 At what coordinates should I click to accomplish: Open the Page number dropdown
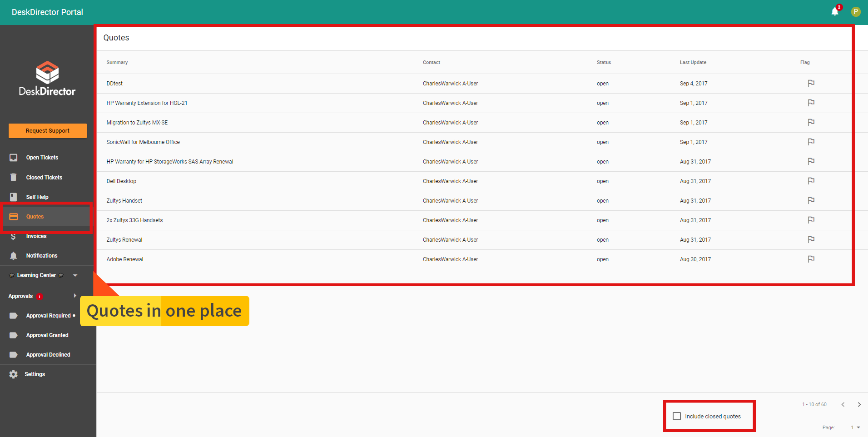point(856,427)
